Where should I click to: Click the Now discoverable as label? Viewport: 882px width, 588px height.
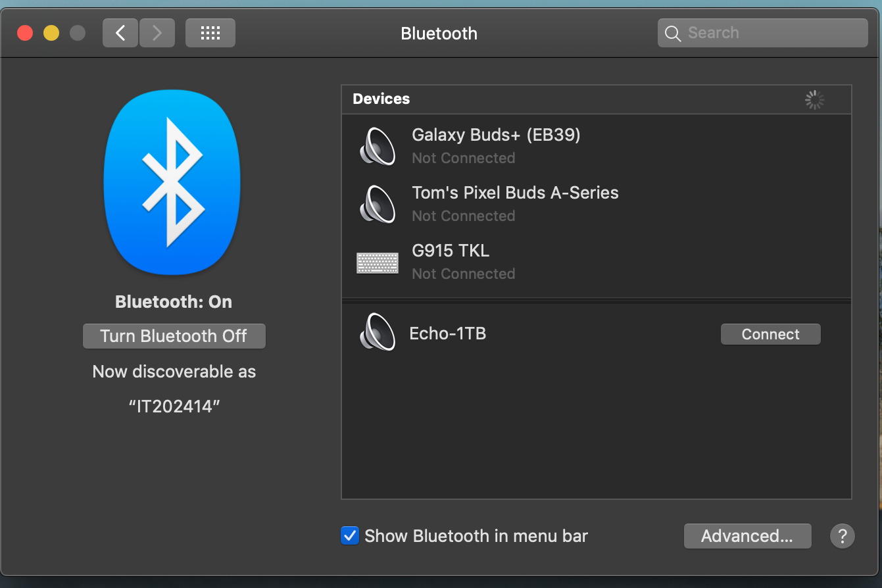174,372
